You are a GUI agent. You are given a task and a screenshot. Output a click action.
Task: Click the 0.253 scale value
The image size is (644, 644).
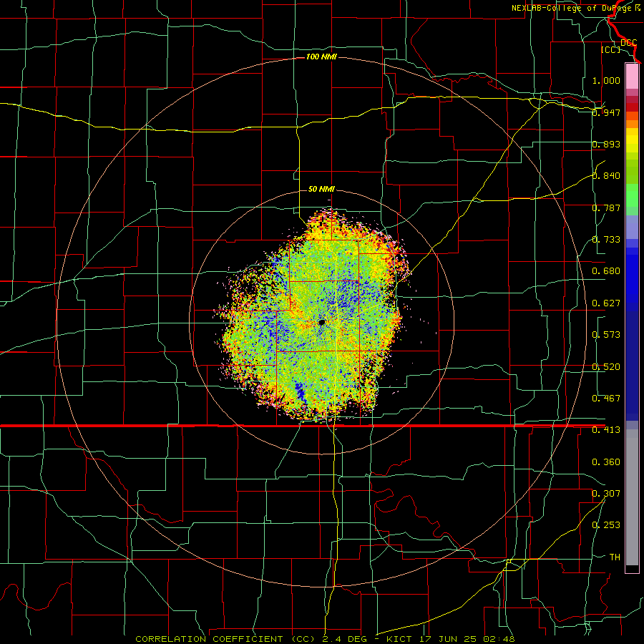pyautogui.click(x=606, y=525)
